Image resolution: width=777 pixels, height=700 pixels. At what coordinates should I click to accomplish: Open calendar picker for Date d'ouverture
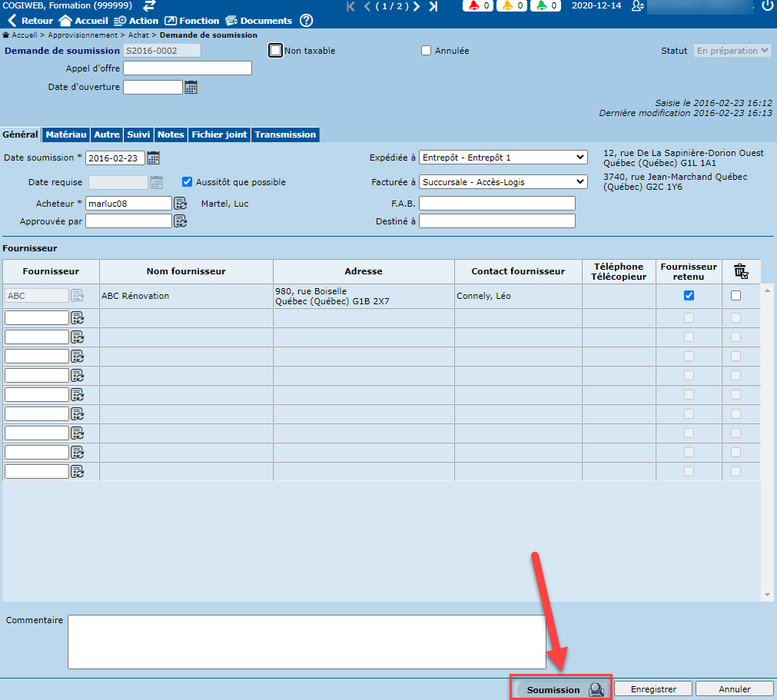click(191, 88)
